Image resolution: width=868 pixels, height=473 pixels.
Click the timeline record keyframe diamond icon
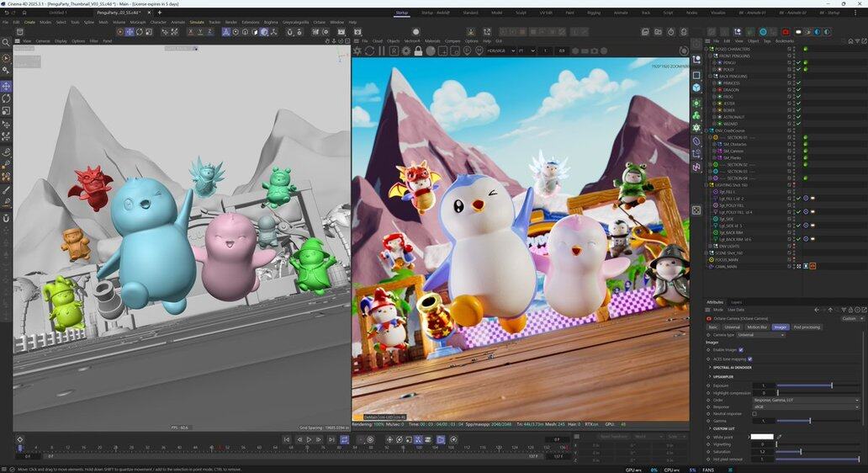pyautogui.click(x=20, y=440)
